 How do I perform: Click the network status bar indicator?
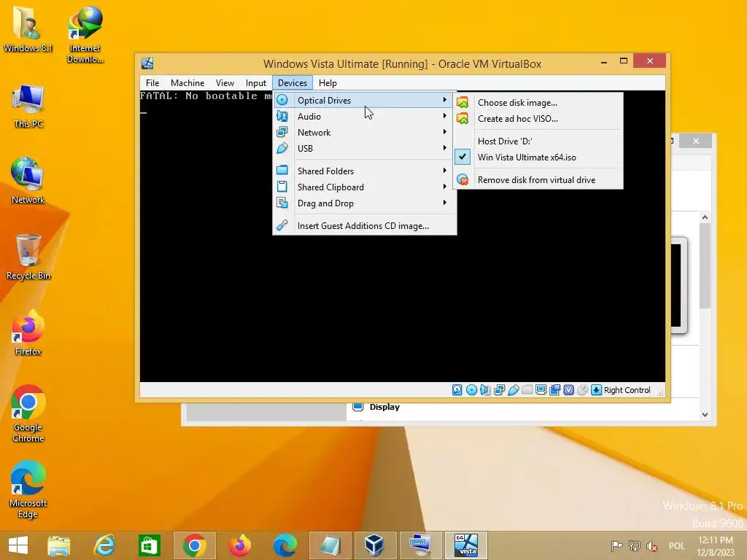click(499, 390)
